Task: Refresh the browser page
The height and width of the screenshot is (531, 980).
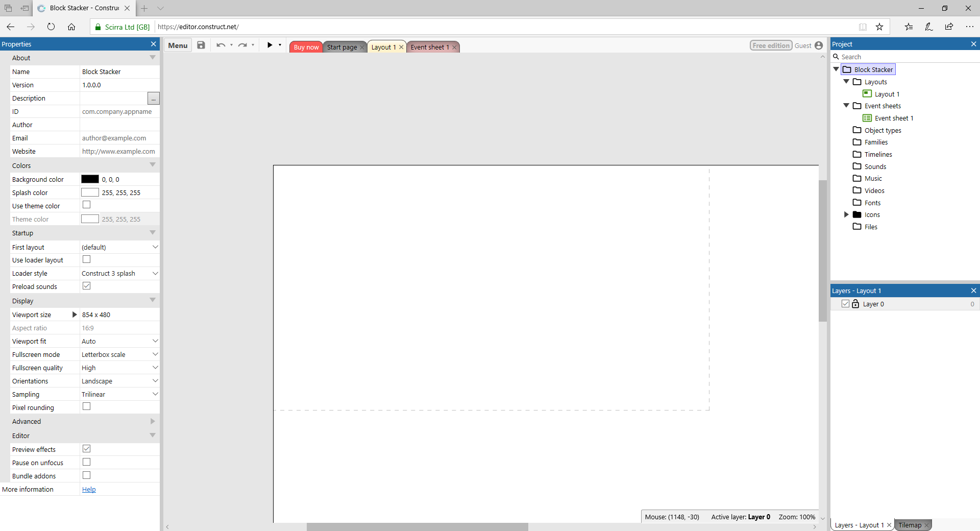Action: pyautogui.click(x=51, y=27)
